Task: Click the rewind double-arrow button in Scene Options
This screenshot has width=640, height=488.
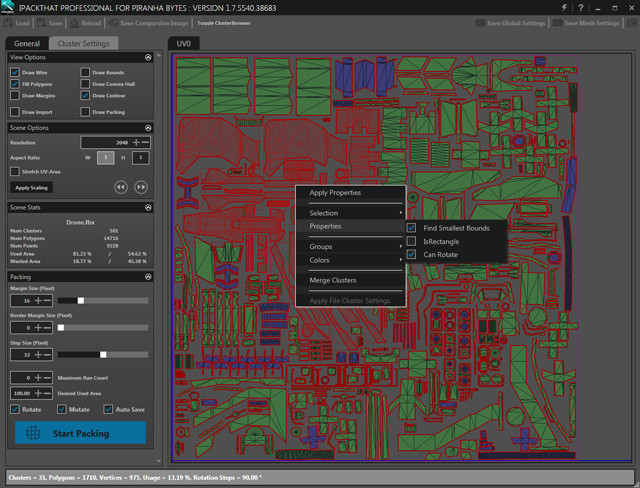Action: point(120,186)
